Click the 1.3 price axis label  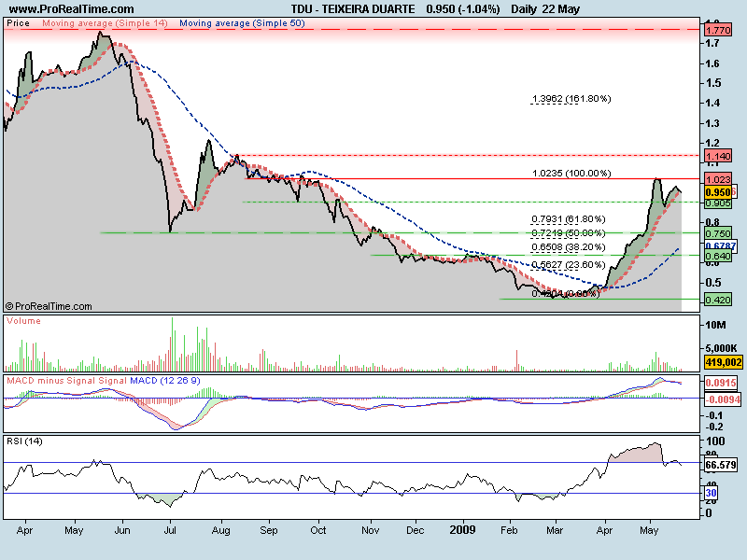point(712,123)
